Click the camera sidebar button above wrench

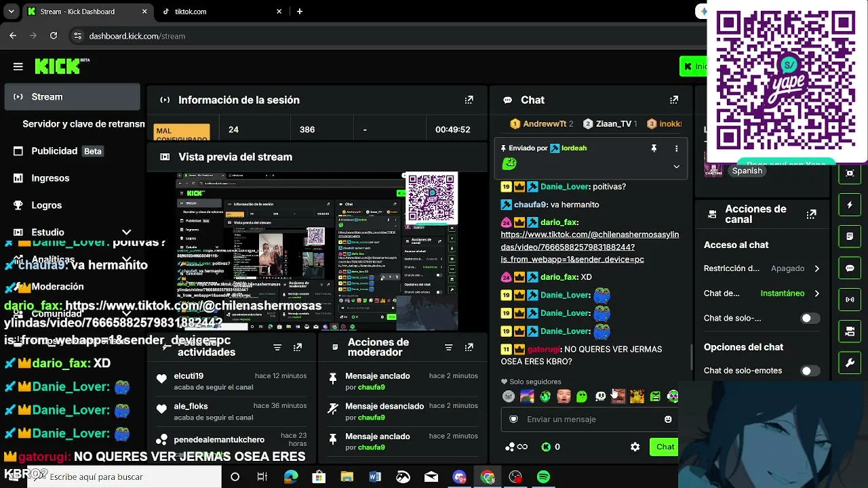(x=850, y=331)
